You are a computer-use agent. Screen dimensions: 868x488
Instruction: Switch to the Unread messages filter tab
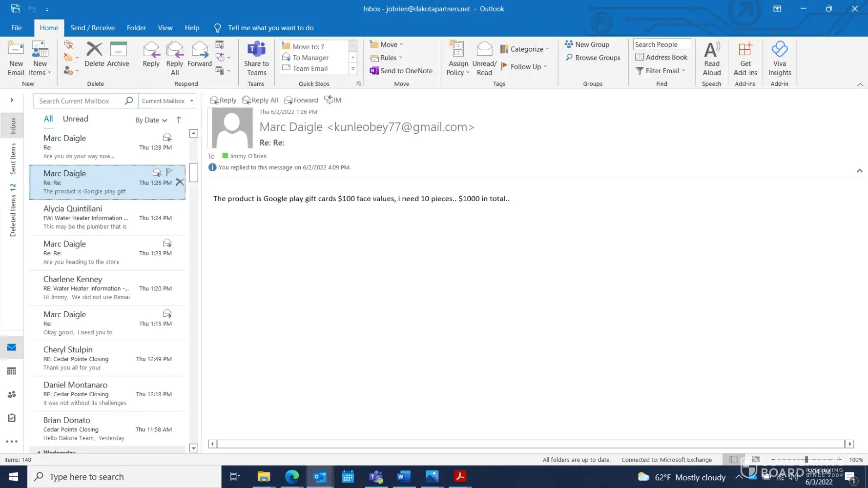pos(75,119)
